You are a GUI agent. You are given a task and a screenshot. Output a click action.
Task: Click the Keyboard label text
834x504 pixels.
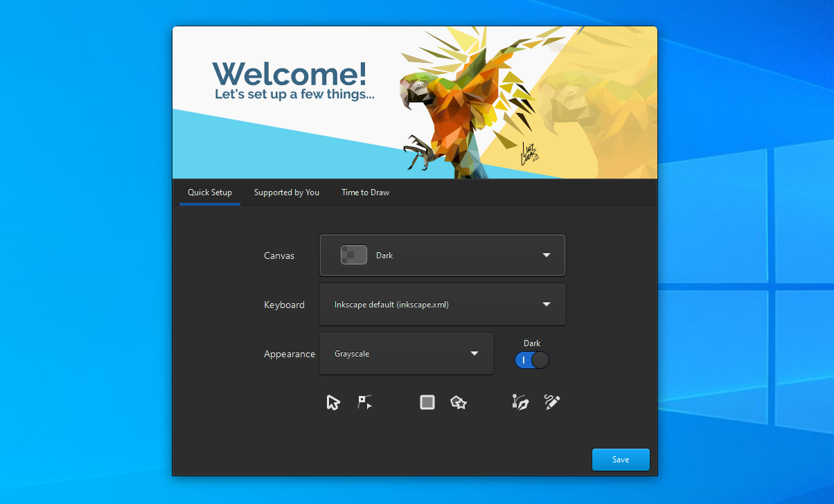click(x=284, y=305)
